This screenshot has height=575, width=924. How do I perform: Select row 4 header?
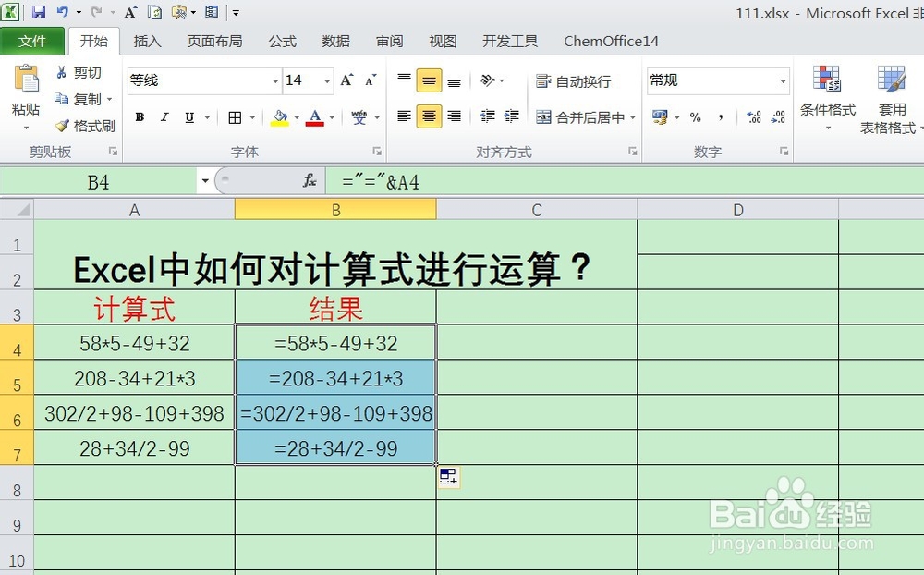(17, 343)
